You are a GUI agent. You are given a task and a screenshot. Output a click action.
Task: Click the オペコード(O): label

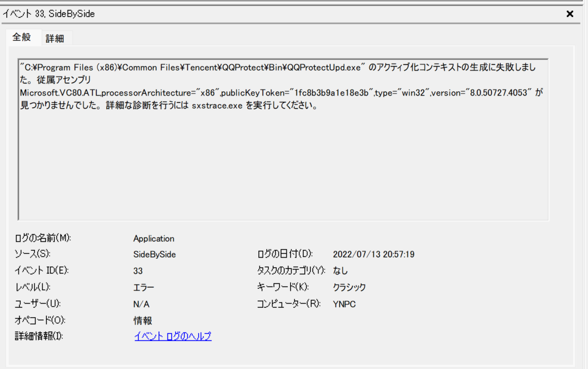[40, 320]
